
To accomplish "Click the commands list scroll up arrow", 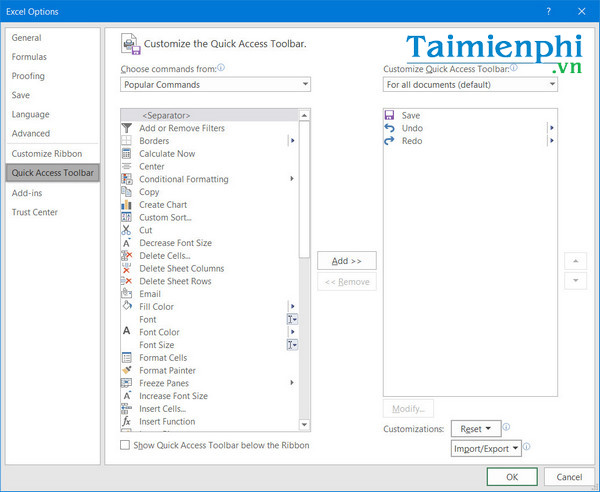I will 304,115.
